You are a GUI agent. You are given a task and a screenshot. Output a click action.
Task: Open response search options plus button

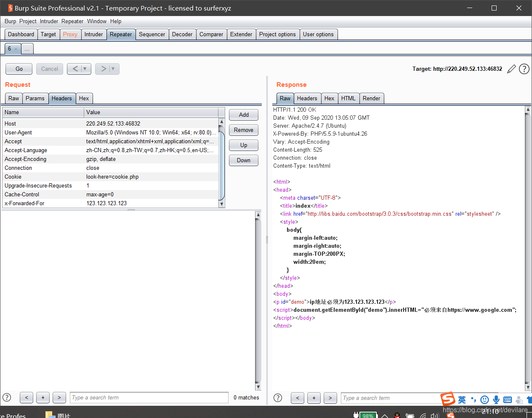click(x=314, y=398)
